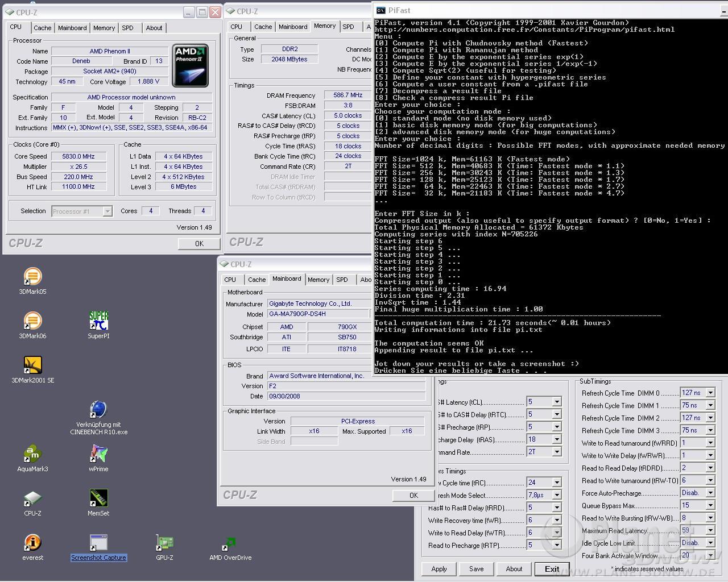Open the 3DMark2001 SE desktop icon

click(x=32, y=365)
